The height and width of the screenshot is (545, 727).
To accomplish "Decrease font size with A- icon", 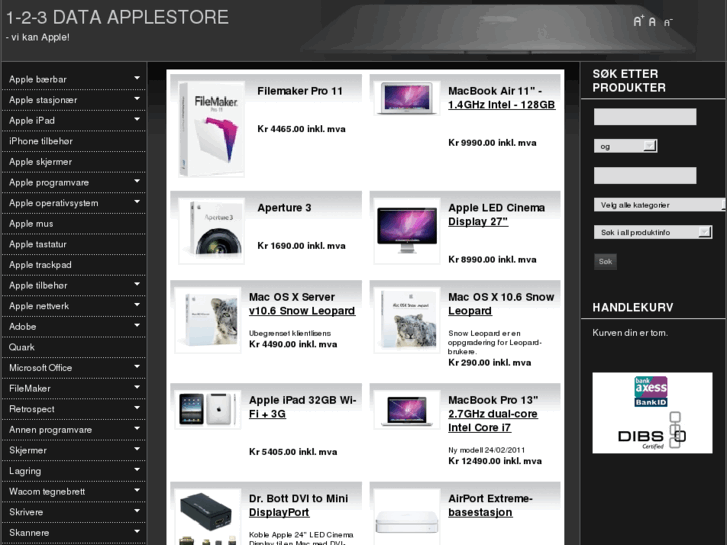I will (668, 22).
